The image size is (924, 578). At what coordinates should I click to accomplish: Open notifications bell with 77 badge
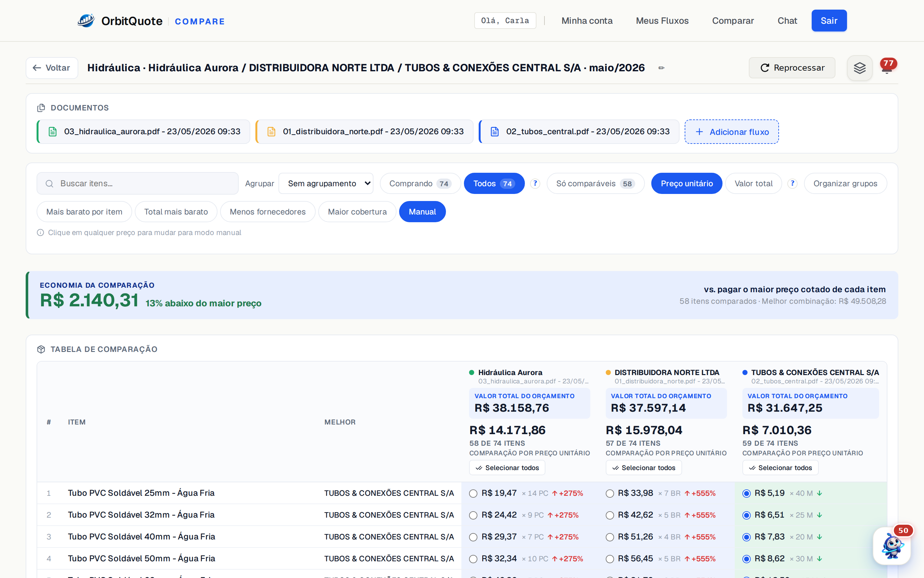click(x=887, y=66)
